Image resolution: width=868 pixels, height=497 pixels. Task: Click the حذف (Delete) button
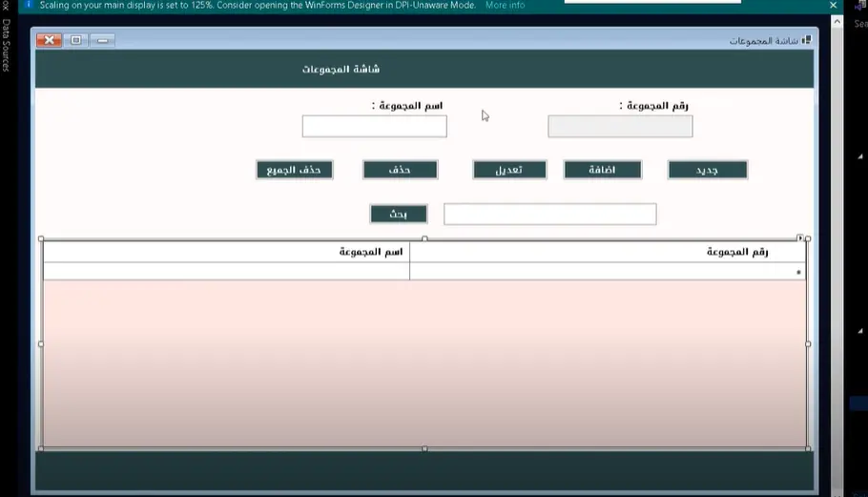tap(401, 170)
